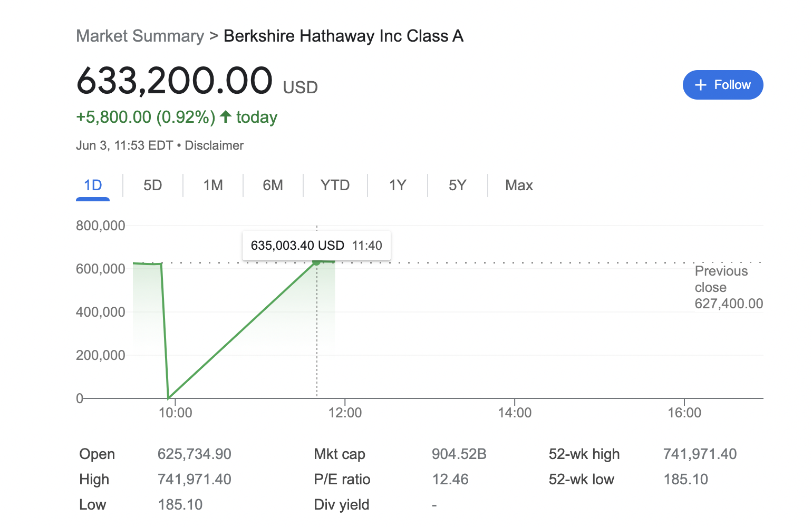Open the 1Y chart view
The height and width of the screenshot is (527, 812).
coord(398,186)
